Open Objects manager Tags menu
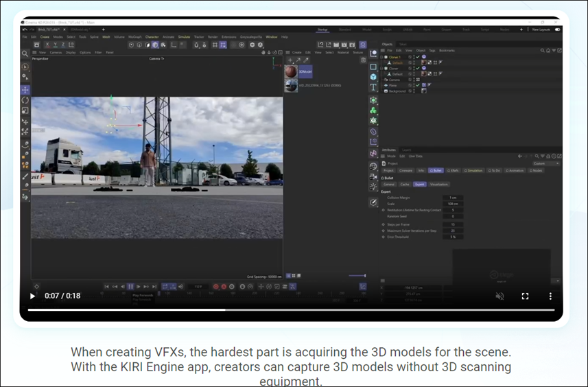The image size is (588, 387). [x=432, y=50]
